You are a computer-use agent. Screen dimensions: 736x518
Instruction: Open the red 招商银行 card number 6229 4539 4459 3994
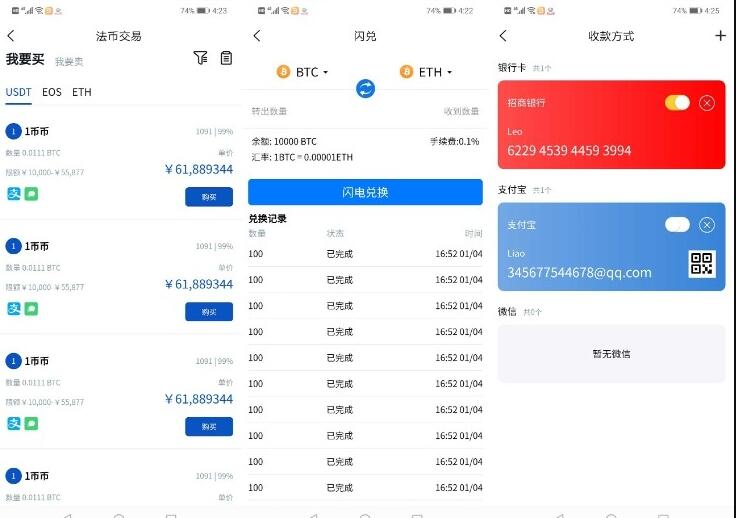569,151
